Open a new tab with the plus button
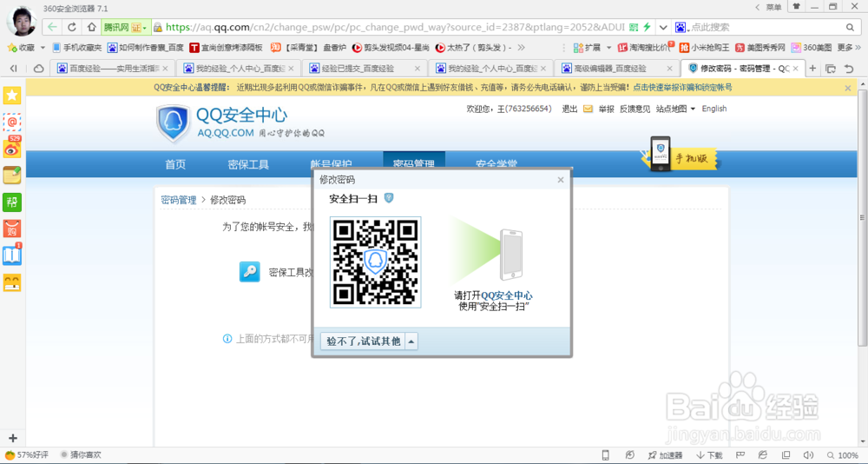This screenshot has height=464, width=868. pyautogui.click(x=812, y=68)
